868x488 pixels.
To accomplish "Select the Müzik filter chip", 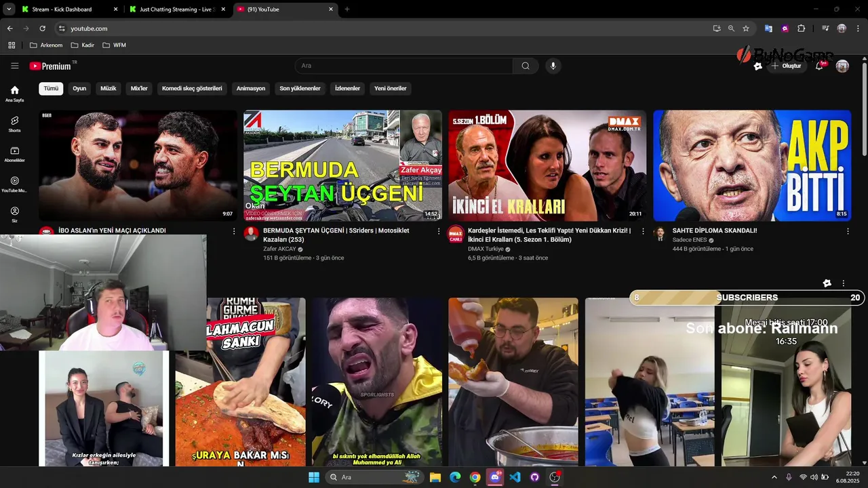I will [x=108, y=88].
